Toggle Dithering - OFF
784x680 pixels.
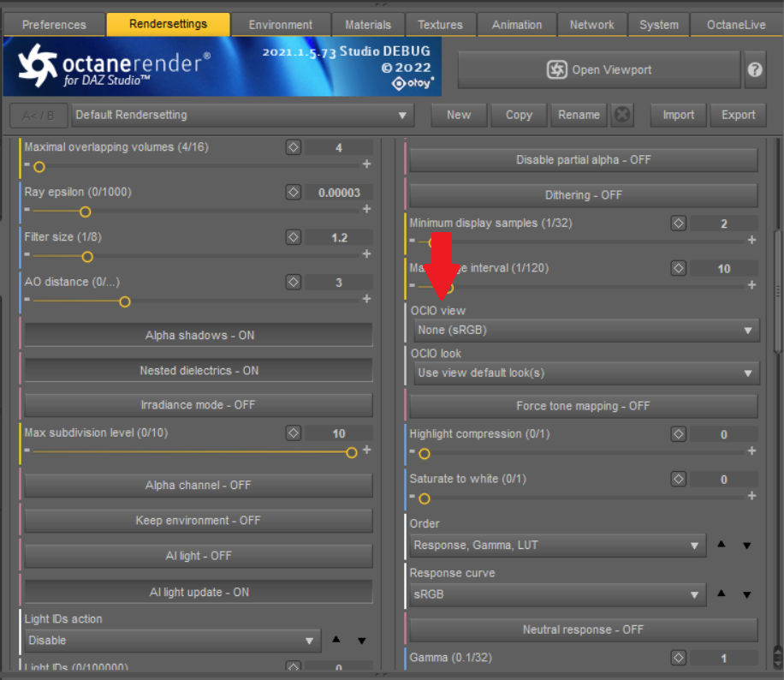584,195
